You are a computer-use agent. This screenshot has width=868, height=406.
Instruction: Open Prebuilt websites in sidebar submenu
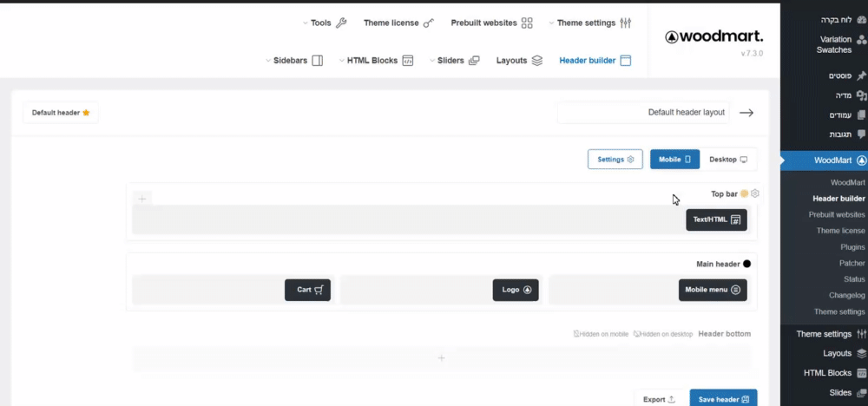[837, 214]
